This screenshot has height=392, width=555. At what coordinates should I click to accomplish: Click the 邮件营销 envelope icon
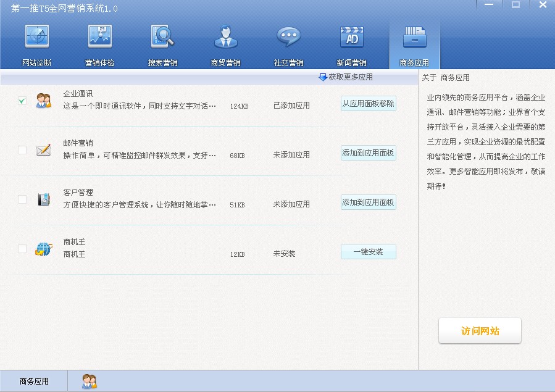click(x=43, y=150)
